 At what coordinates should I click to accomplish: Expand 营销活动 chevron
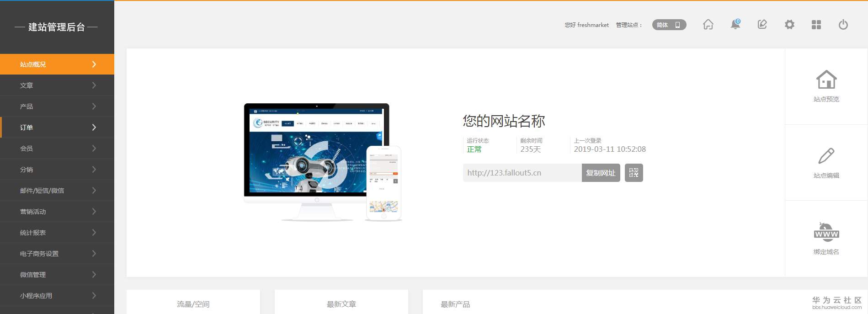click(x=94, y=212)
